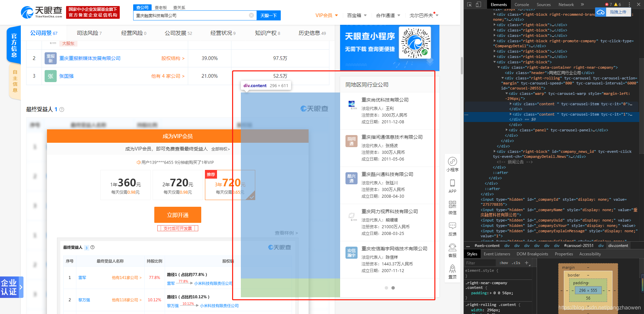The image size is (644, 314).
Task: Open the 小程序 mini-program panel icon
Action: 452,163
